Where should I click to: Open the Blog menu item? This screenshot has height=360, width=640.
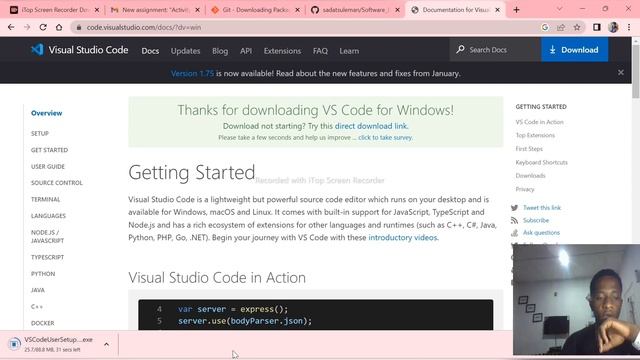pyautogui.click(x=220, y=51)
